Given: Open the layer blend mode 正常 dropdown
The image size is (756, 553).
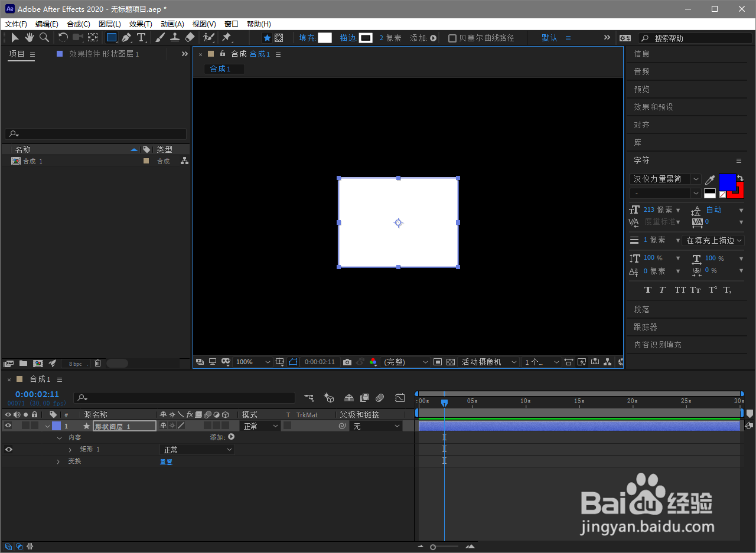Looking at the screenshot, I should coord(260,426).
